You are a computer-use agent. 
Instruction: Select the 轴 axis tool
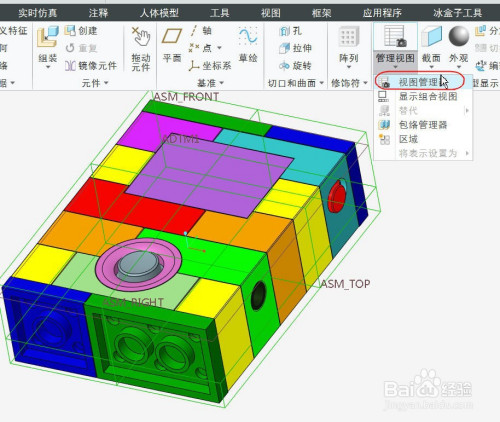click(x=200, y=31)
